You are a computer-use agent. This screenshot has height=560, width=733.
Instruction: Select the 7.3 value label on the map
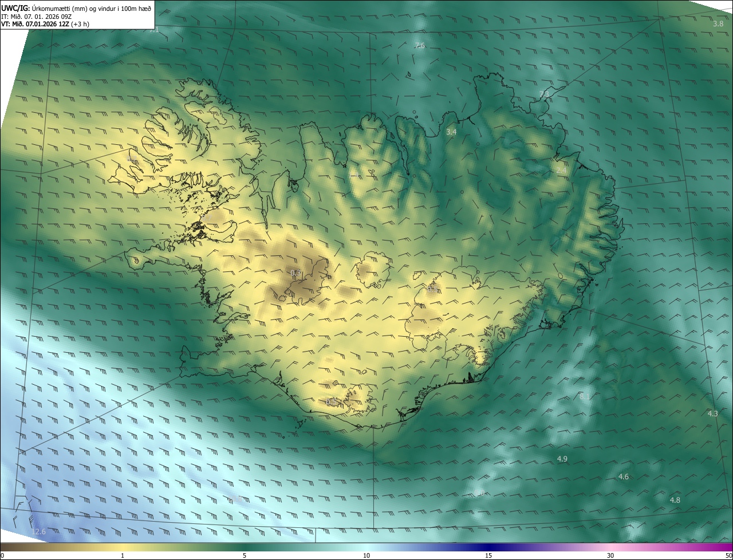click(544, 94)
